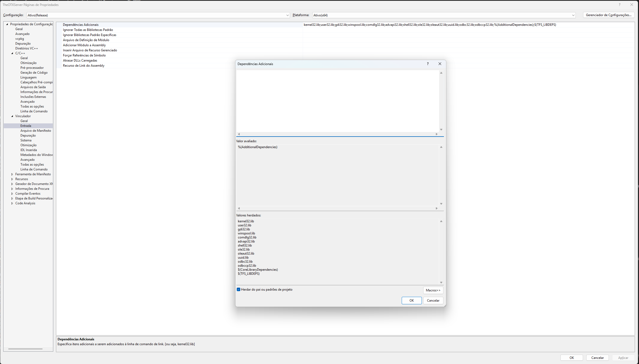Open the Plataforma dropdown
639x364 pixels.
click(573, 15)
